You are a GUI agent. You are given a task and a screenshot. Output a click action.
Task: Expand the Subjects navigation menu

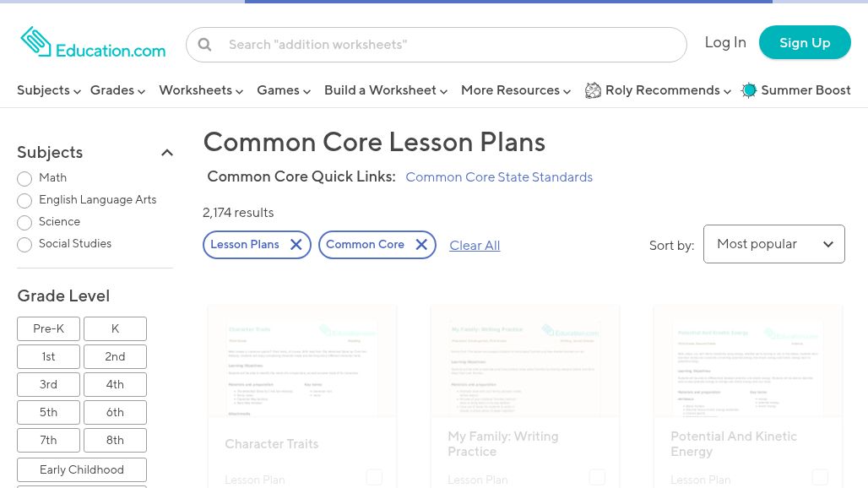tap(49, 90)
